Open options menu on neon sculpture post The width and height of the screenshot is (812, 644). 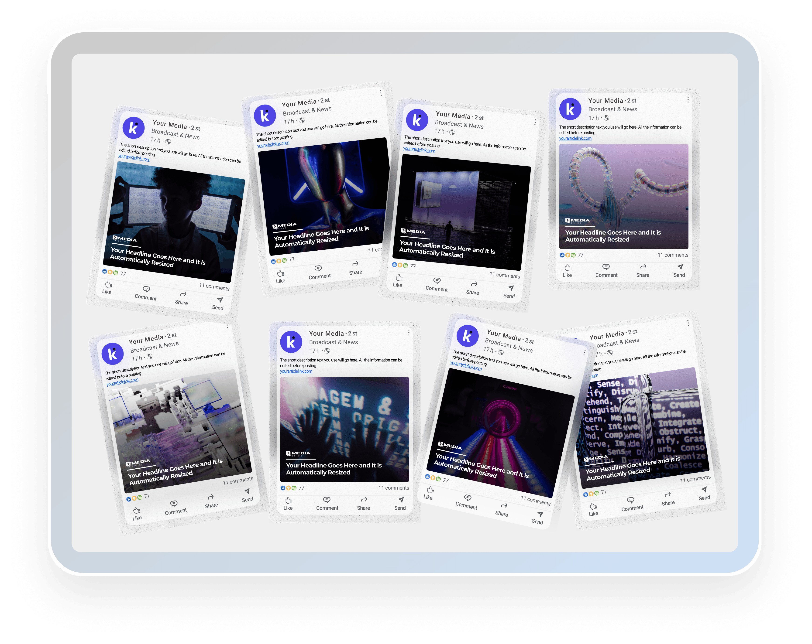(x=381, y=93)
